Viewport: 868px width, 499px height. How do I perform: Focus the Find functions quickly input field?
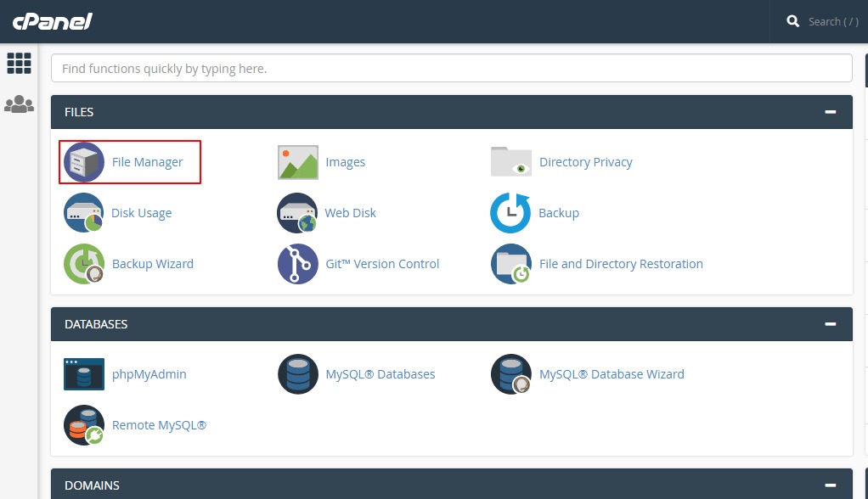point(451,68)
